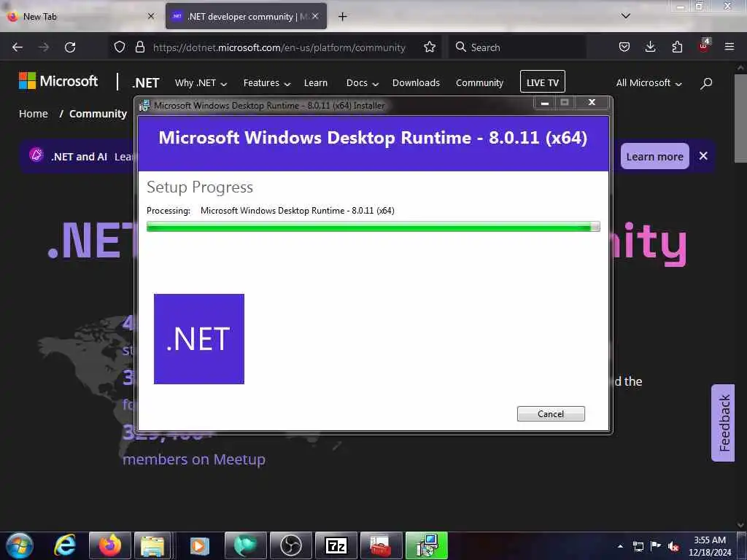Screen dimensions: 747x560
Task: Open a new tab with plus button
Action: pos(342,17)
